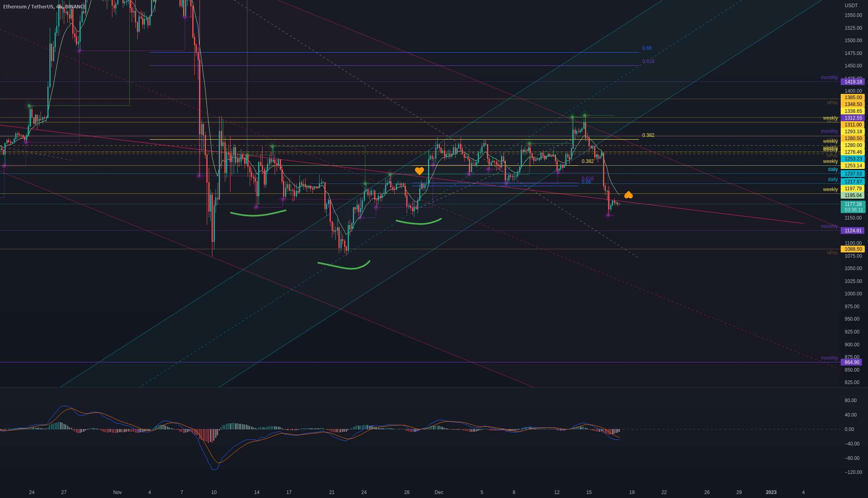The image size is (868, 498).
Task: Select the 1217.67 daily price label
Action: tap(853, 182)
